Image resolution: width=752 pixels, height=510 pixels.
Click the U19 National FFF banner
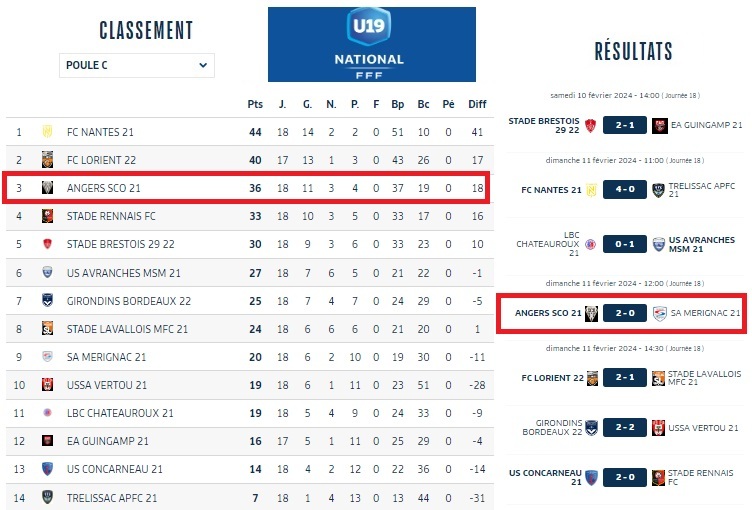click(x=372, y=45)
